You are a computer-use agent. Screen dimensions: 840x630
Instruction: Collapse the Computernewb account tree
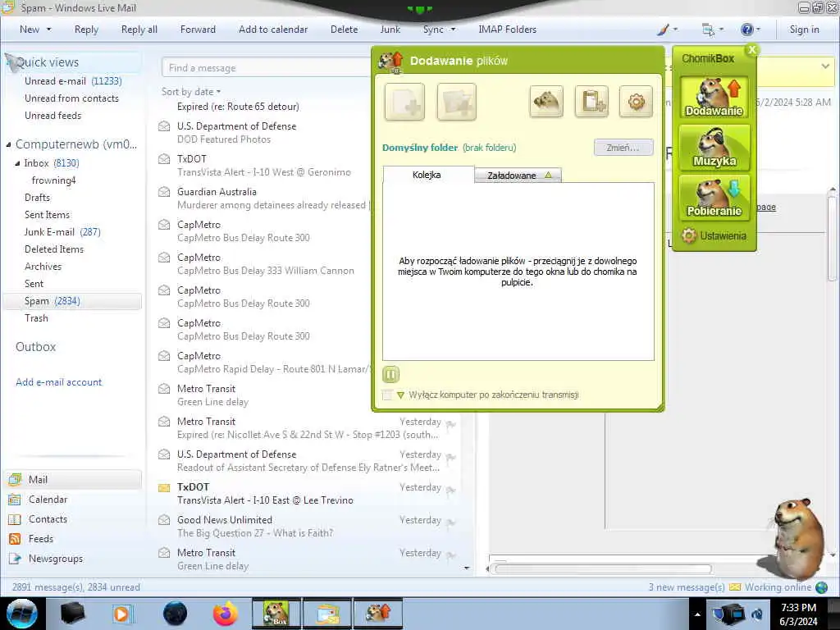click(x=8, y=144)
